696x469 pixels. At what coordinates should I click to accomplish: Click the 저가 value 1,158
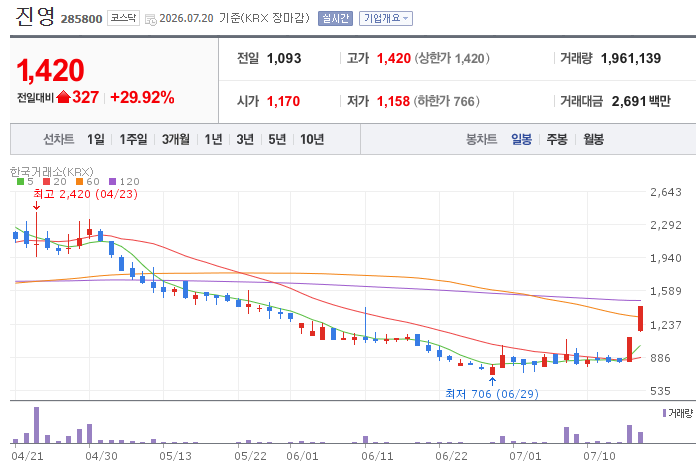[x=393, y=101]
